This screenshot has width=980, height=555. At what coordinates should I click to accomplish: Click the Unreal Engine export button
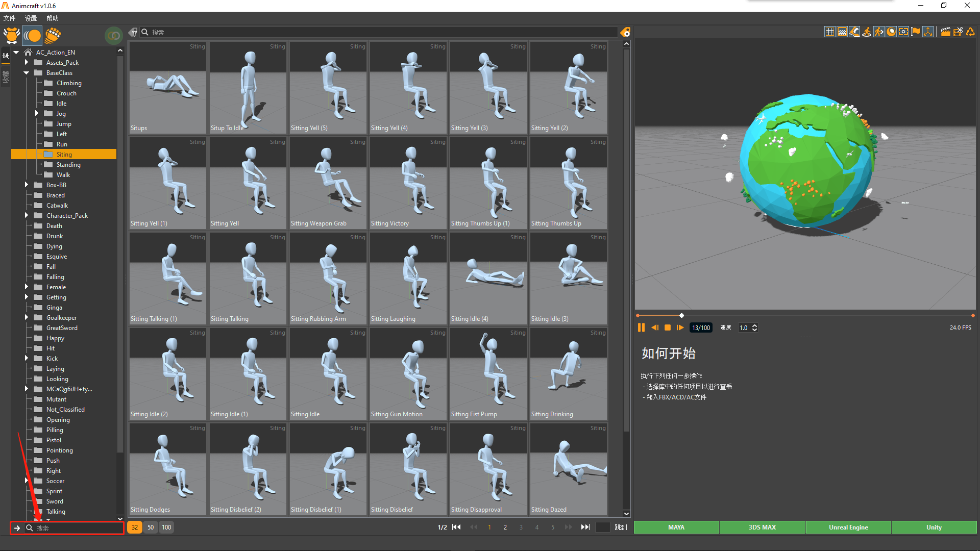coord(848,527)
